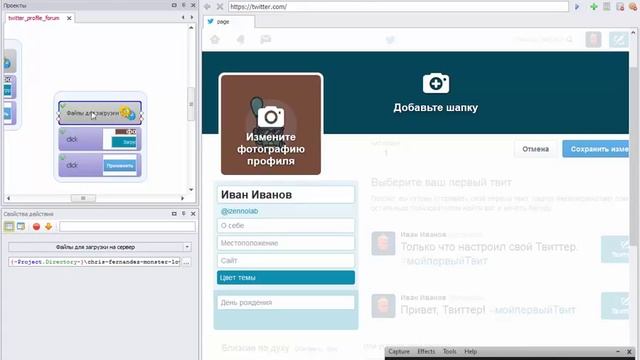Click the canvas vertical scrollbar up arrow
The image size is (640, 360).
click(x=191, y=28)
